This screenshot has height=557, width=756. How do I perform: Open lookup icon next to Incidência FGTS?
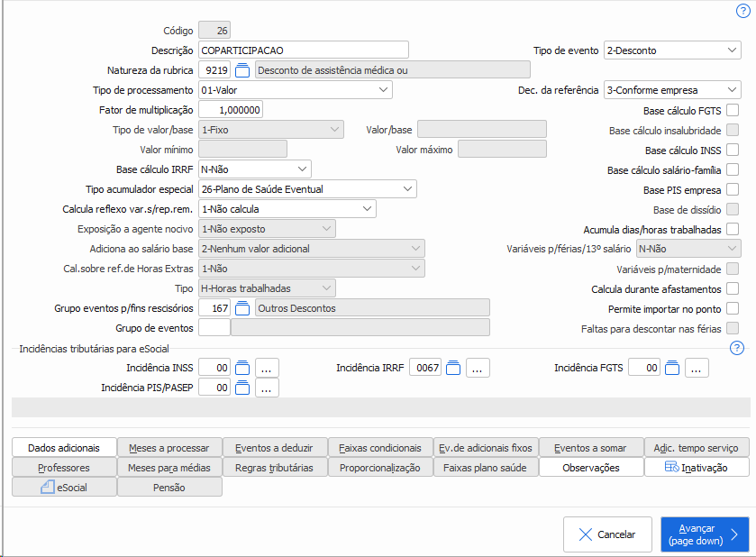[671, 367]
